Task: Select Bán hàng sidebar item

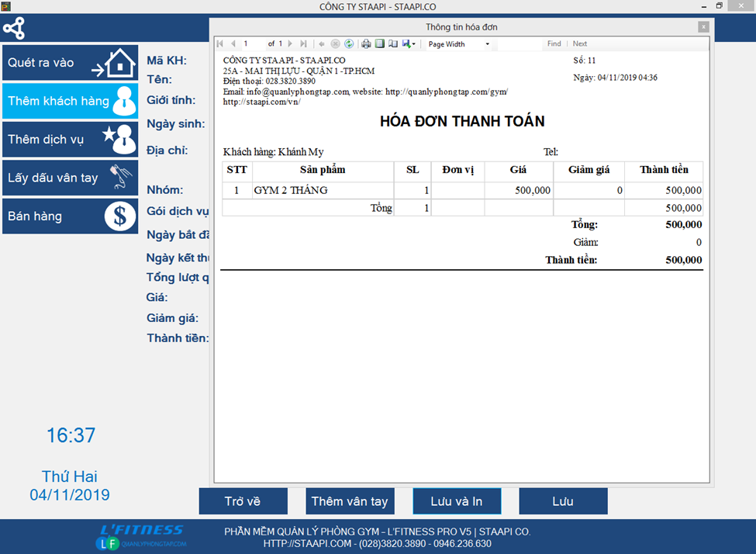Action: (x=70, y=216)
